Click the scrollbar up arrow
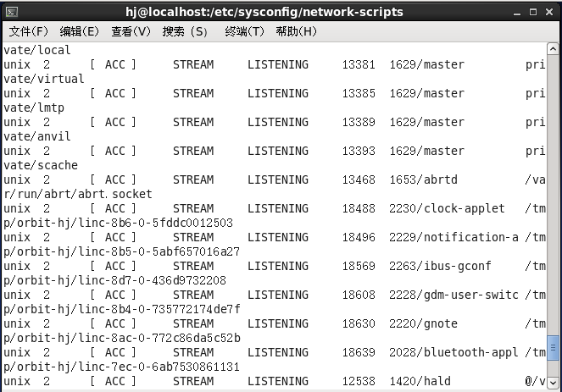Viewport: 562px width, 392px height. pos(553,49)
